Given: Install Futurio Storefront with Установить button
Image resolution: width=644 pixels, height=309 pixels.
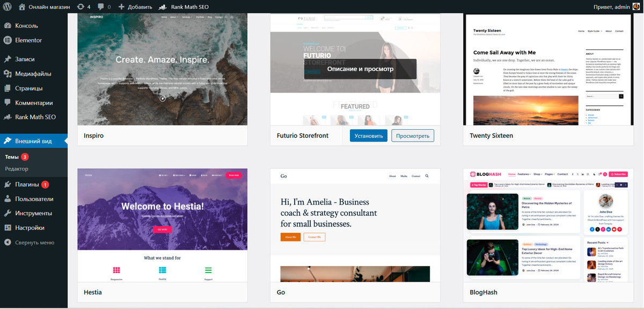Looking at the screenshot, I should (368, 136).
